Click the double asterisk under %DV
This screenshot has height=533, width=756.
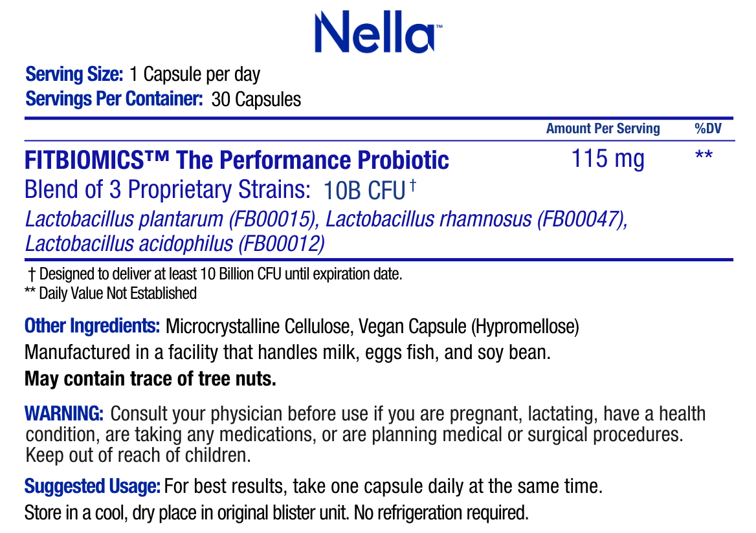(x=704, y=157)
